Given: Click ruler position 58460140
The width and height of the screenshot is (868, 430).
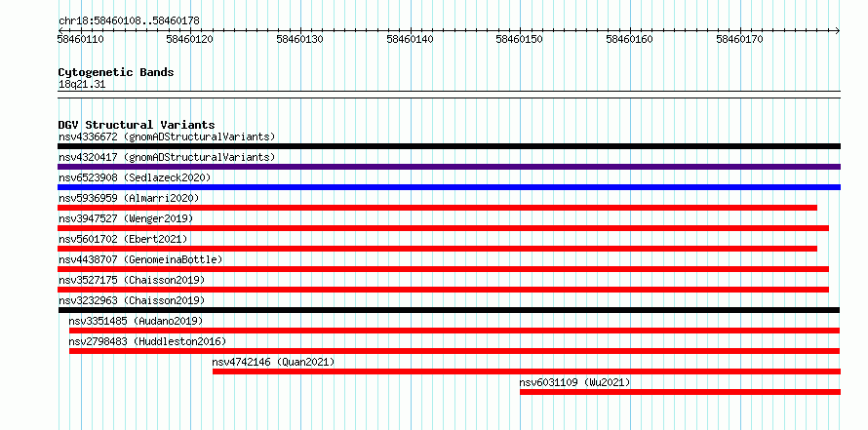Looking at the screenshot, I should click(x=410, y=39).
